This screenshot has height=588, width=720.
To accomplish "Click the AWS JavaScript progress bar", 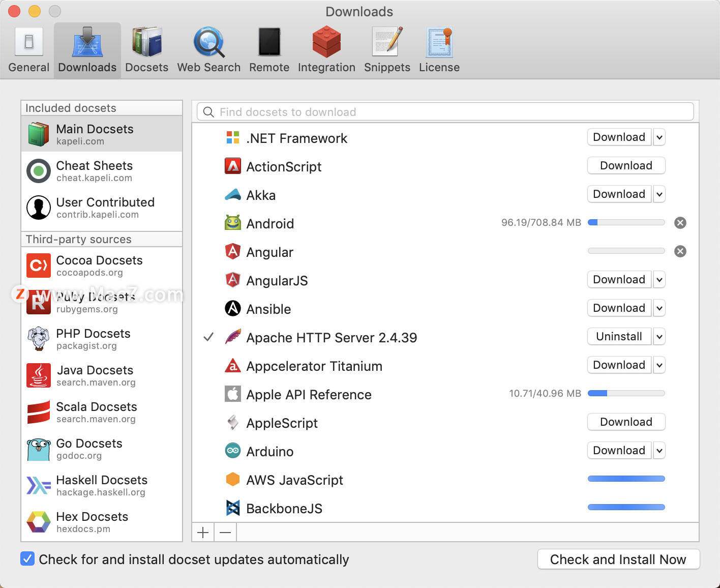I will [626, 479].
